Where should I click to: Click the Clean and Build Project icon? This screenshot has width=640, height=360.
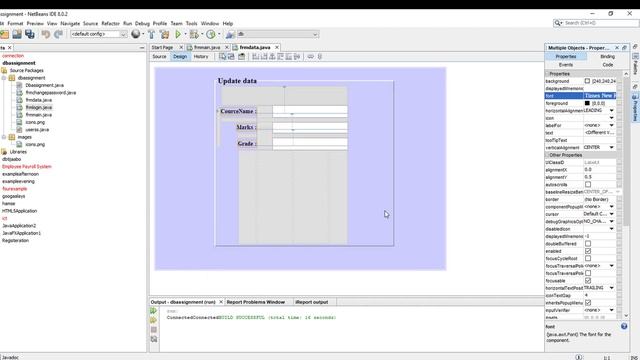164,34
